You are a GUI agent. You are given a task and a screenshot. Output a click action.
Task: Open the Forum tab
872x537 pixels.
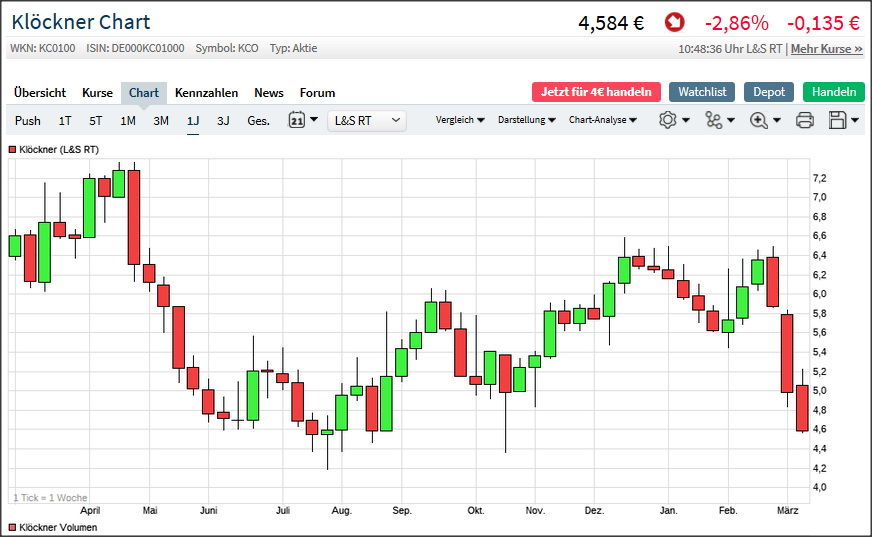pos(318,93)
